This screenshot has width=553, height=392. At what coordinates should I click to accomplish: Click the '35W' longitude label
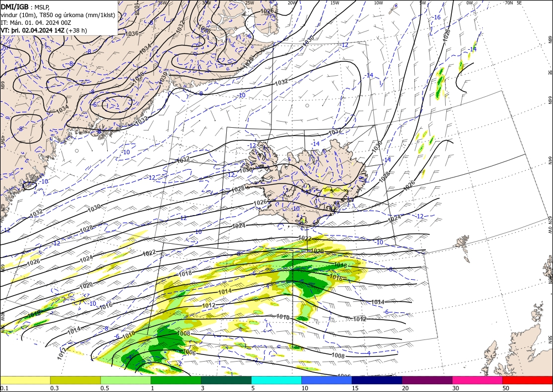click(x=162, y=3)
